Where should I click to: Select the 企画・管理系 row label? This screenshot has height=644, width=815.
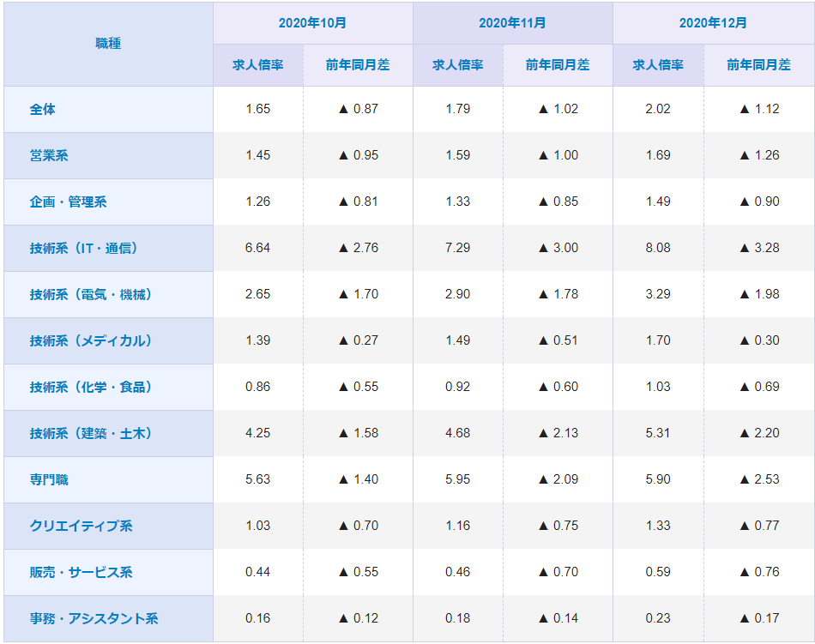[x=68, y=202]
